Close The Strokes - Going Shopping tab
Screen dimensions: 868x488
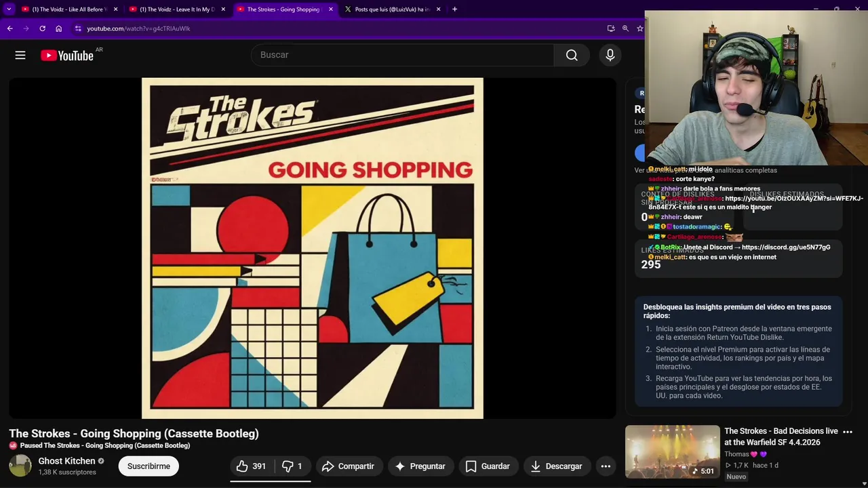(x=331, y=9)
